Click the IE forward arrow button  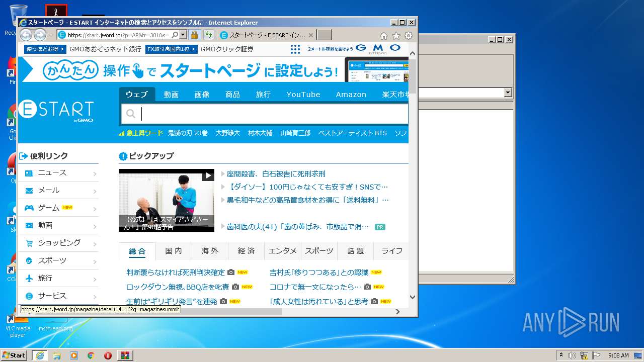(40, 35)
